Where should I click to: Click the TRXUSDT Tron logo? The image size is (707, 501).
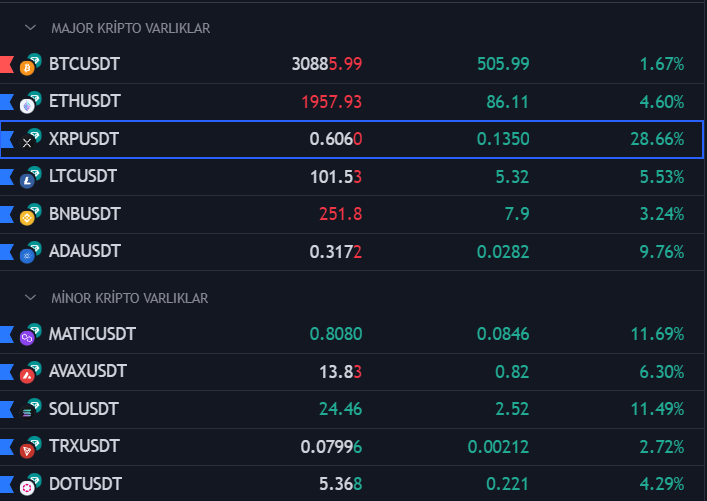[x=28, y=450]
